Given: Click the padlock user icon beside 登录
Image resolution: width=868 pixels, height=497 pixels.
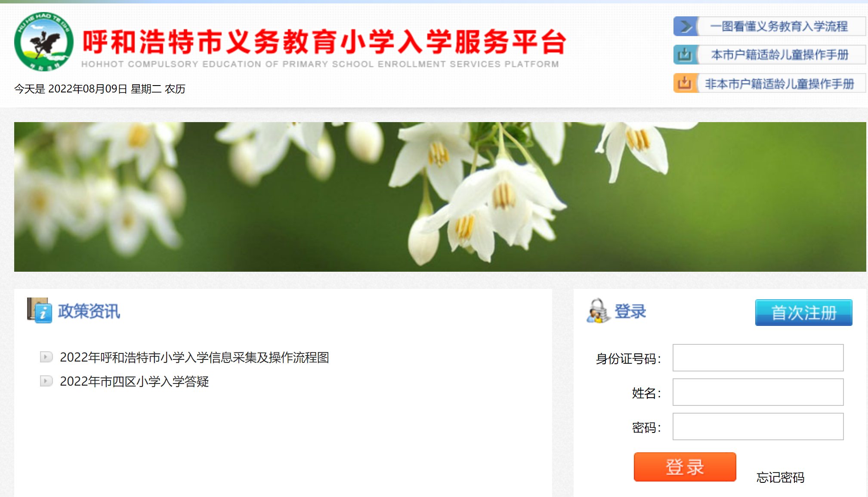Looking at the screenshot, I should point(598,311).
